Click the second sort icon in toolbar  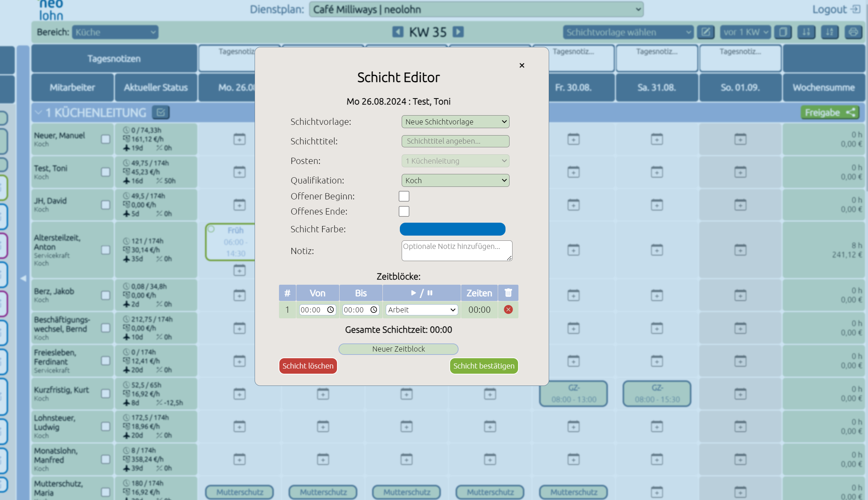pyautogui.click(x=830, y=32)
